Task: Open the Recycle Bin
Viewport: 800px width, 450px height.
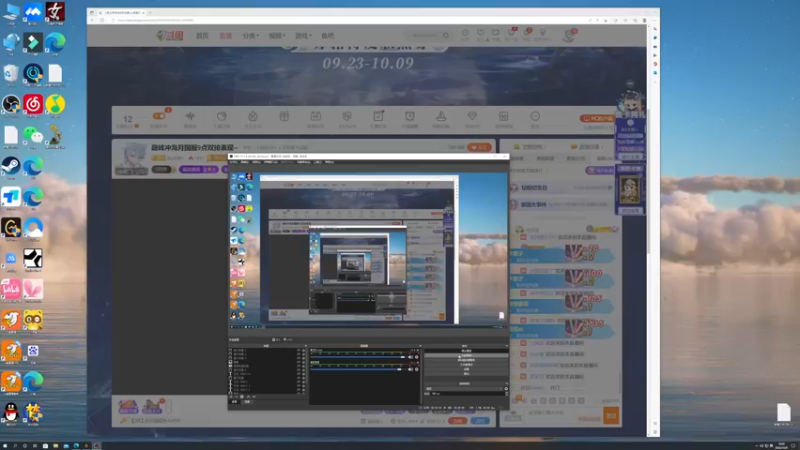Action: 11,73
